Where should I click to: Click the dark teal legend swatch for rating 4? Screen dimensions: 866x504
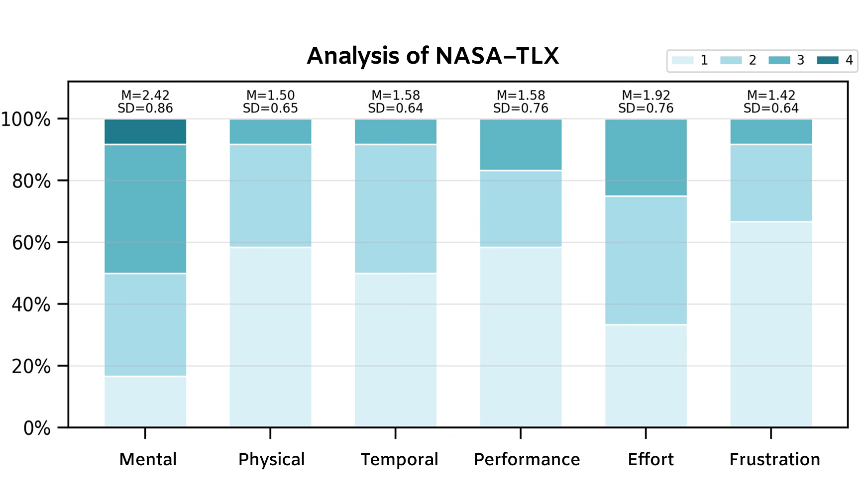[x=827, y=60]
